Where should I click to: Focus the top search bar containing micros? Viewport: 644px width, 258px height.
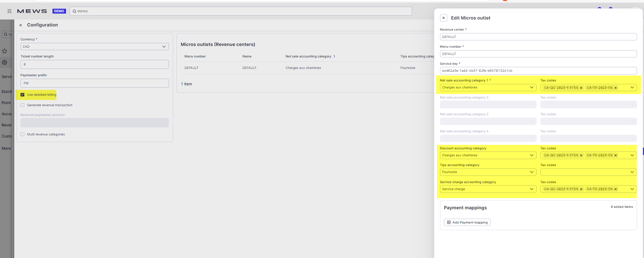click(x=241, y=11)
